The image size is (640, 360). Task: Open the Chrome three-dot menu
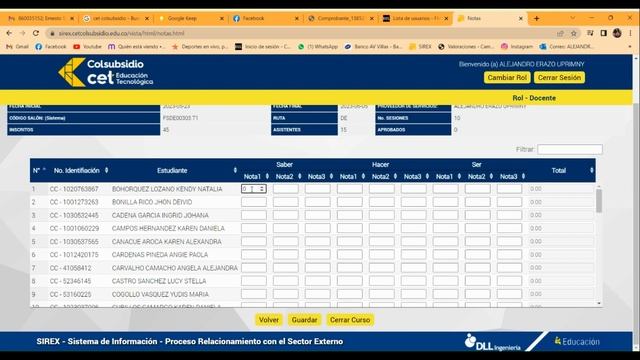coord(631,33)
